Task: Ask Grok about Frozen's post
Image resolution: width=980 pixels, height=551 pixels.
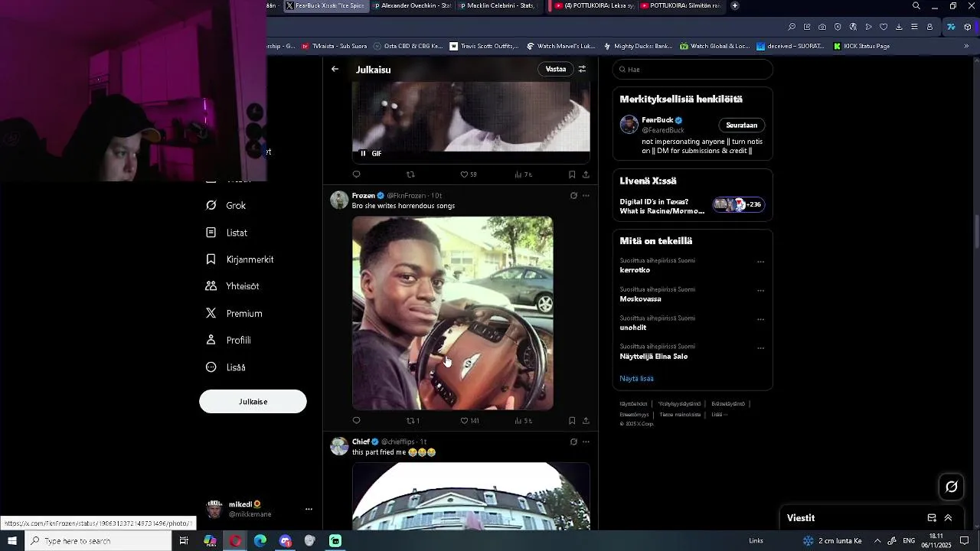Action: click(573, 196)
